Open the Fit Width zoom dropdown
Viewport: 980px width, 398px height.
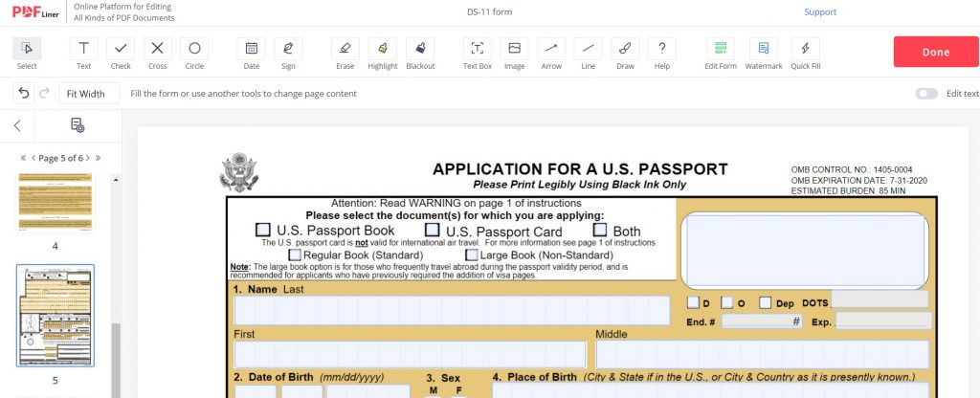tap(89, 94)
